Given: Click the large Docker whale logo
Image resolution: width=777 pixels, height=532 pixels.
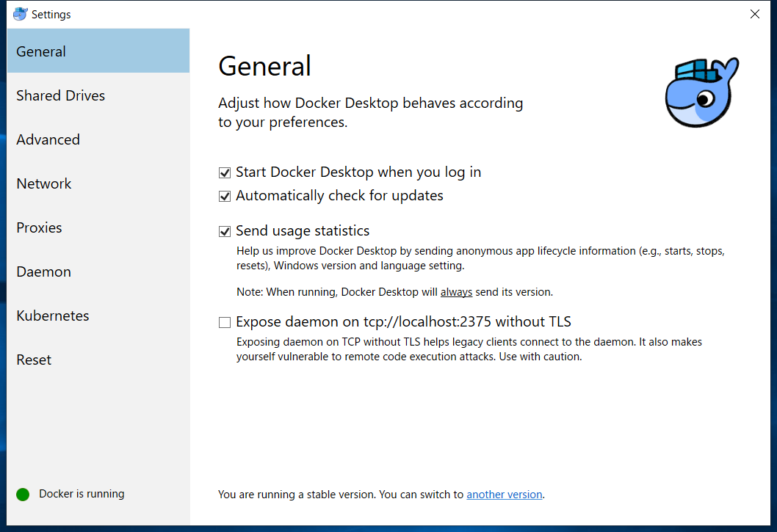Looking at the screenshot, I should pyautogui.click(x=701, y=92).
